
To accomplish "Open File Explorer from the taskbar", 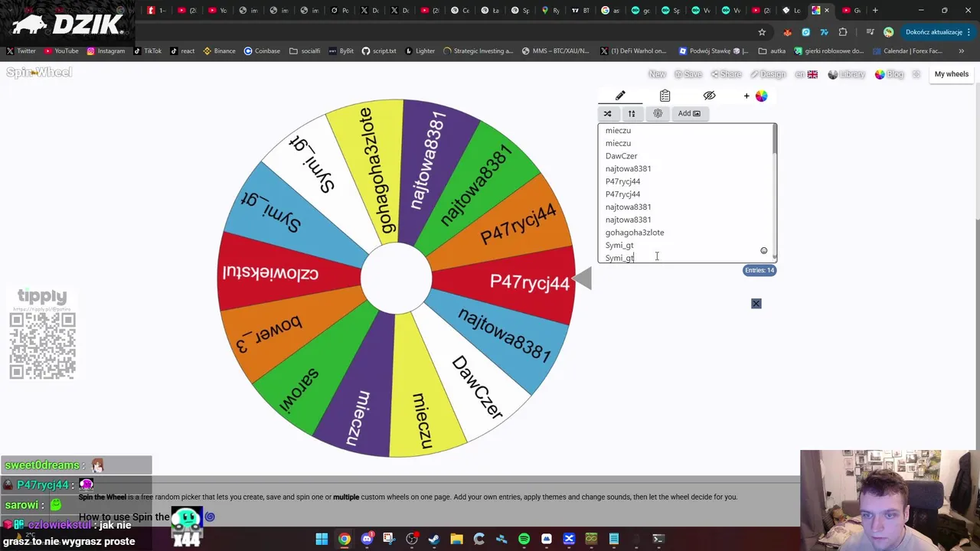I will (x=456, y=539).
